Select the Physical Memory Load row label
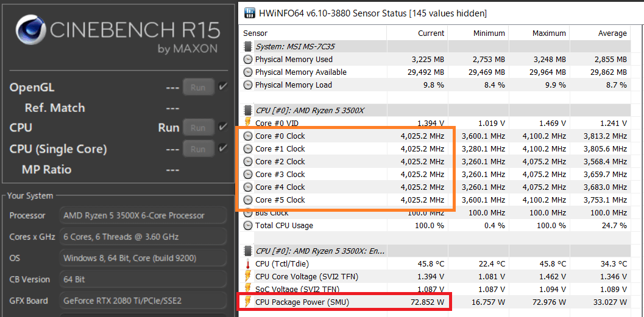 coord(294,85)
